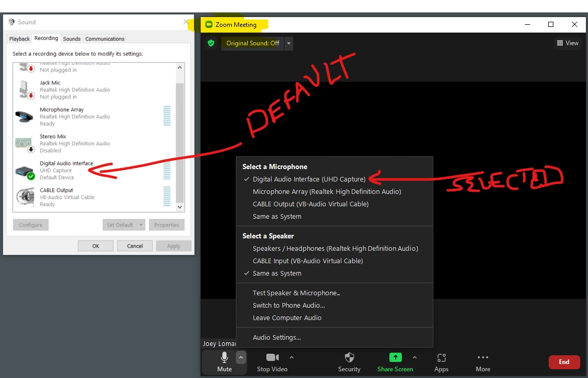
Task: Click Sound dialog speaker title icon
Action: 11,22
